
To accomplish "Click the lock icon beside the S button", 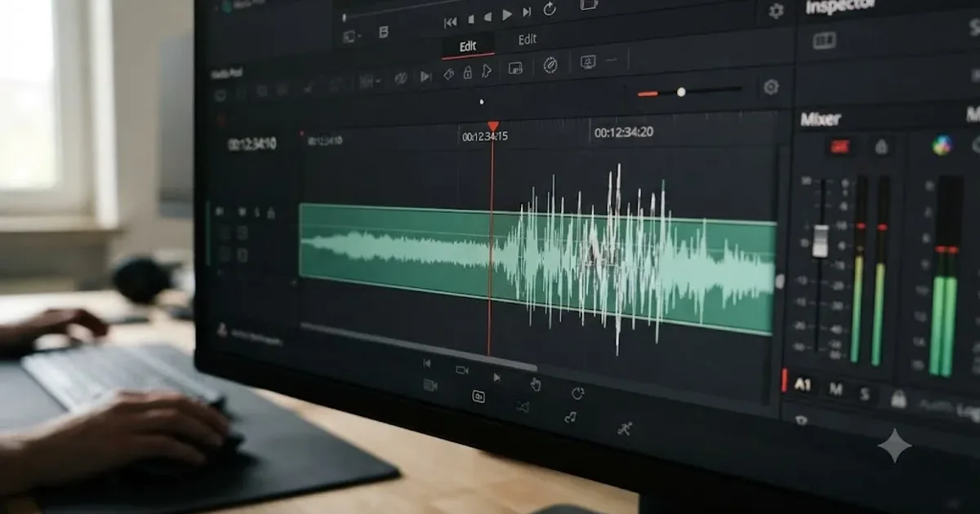I will click(x=898, y=398).
